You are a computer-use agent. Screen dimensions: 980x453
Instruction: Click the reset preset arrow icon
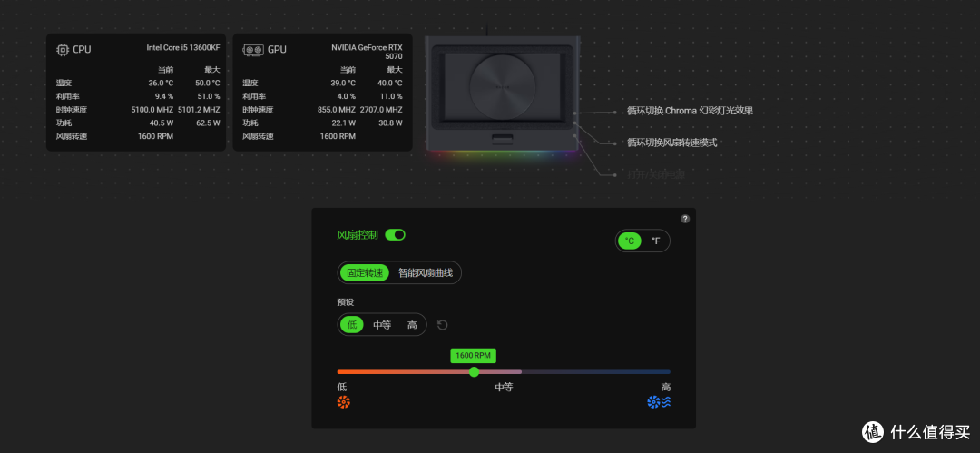click(x=443, y=325)
